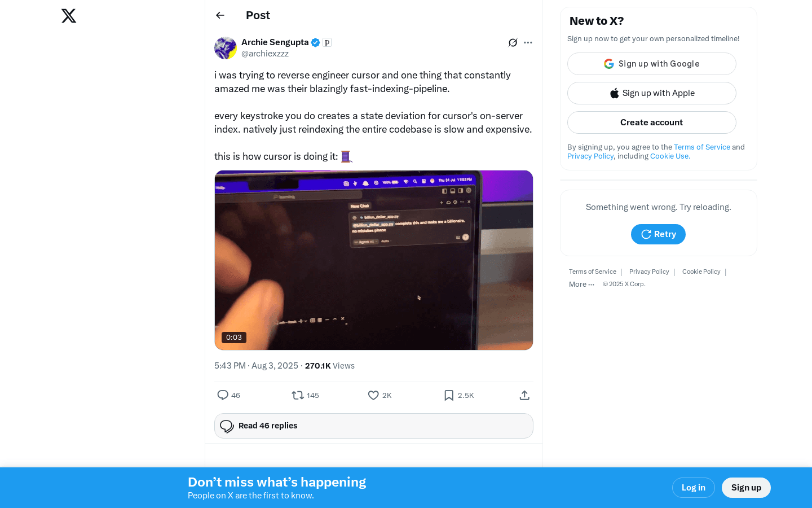Share the post via upload icon
Viewport: 812px width, 508px height.
[524, 395]
